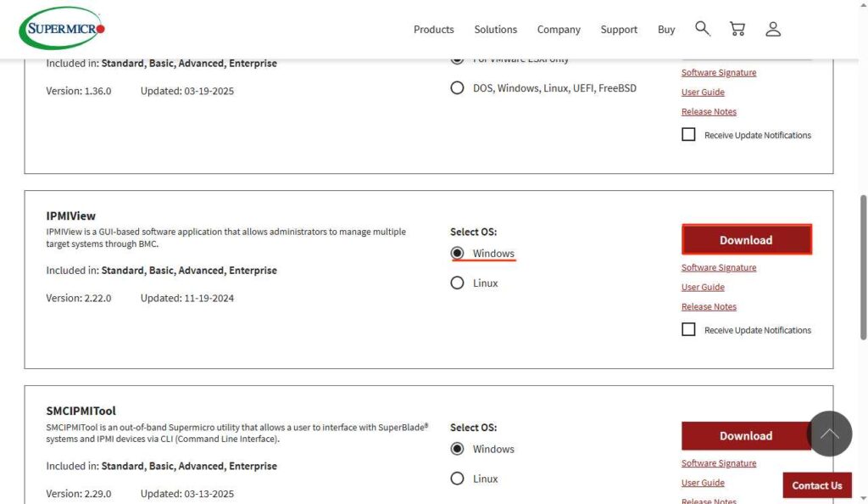Viewport: 868px width, 504px height.
Task: Open the site search magnifier icon
Action: click(x=703, y=29)
